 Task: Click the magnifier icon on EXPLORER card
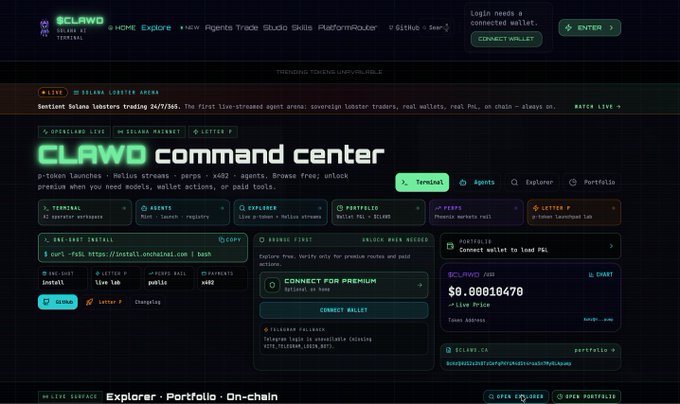coord(242,208)
